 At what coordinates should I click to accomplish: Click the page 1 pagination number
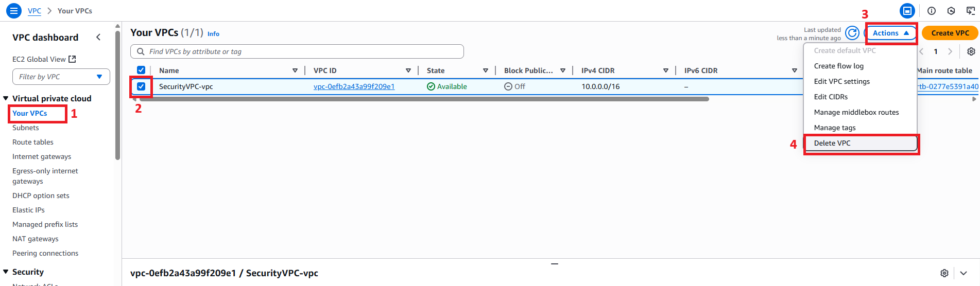(x=936, y=51)
